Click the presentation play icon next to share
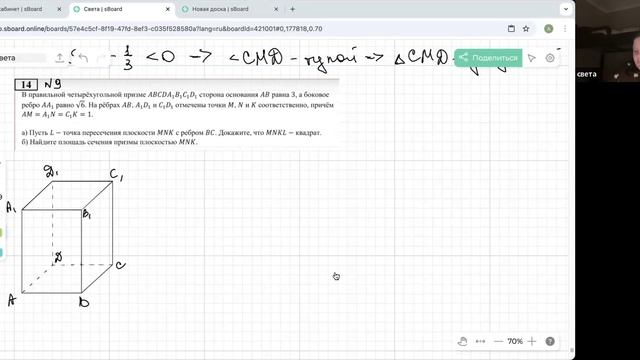The height and width of the screenshot is (360, 640). click(531, 58)
